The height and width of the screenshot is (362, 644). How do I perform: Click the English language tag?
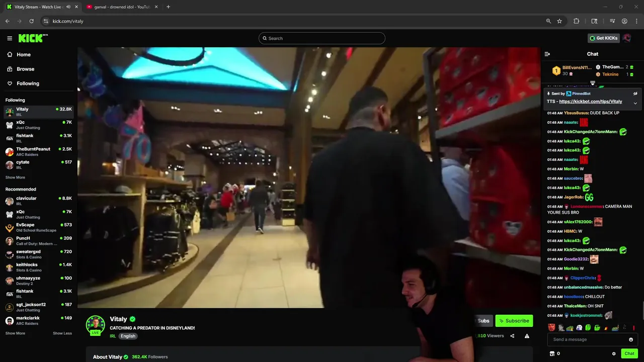pyautogui.click(x=128, y=336)
